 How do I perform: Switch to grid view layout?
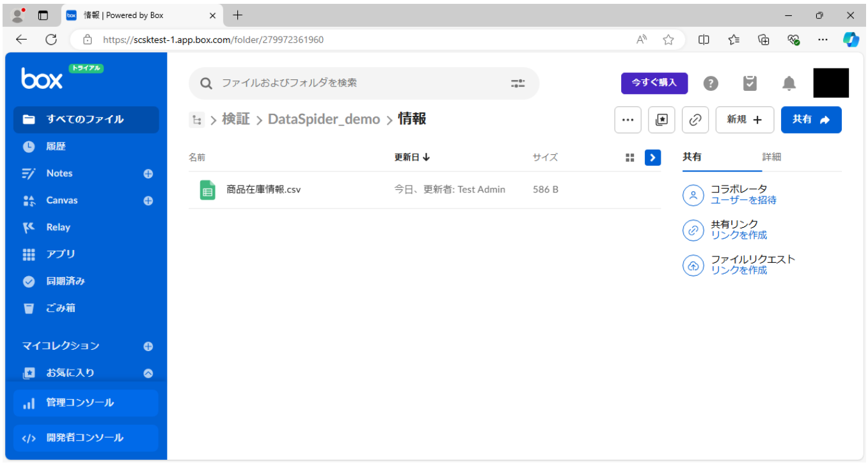(629, 157)
